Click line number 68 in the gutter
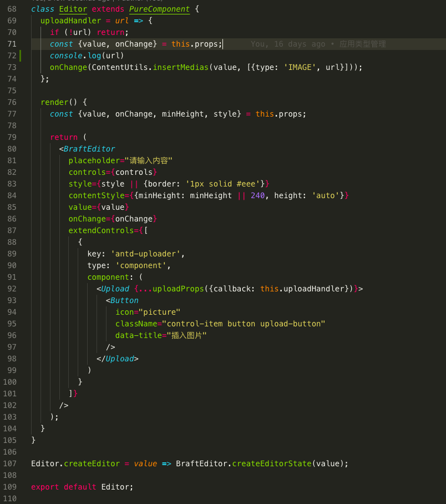Screen dimensions: 446x504 point(12,9)
